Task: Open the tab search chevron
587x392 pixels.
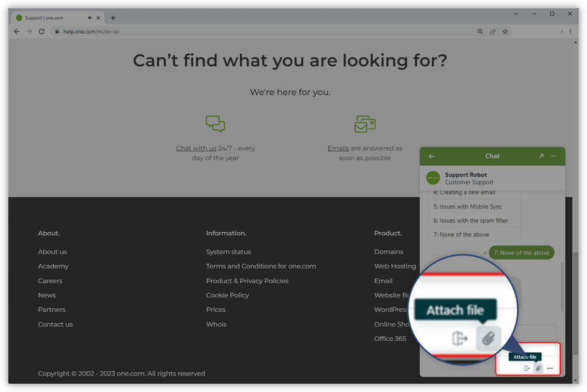Action: pos(516,13)
